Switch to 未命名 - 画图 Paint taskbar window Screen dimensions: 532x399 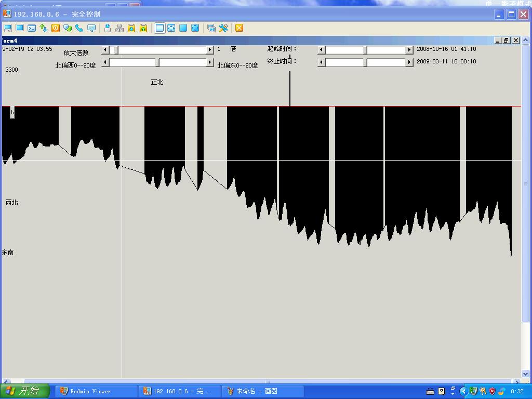(x=262, y=391)
